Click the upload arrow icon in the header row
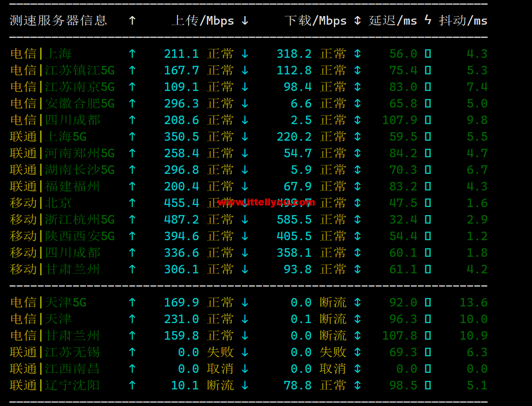532x406 pixels. (132, 21)
